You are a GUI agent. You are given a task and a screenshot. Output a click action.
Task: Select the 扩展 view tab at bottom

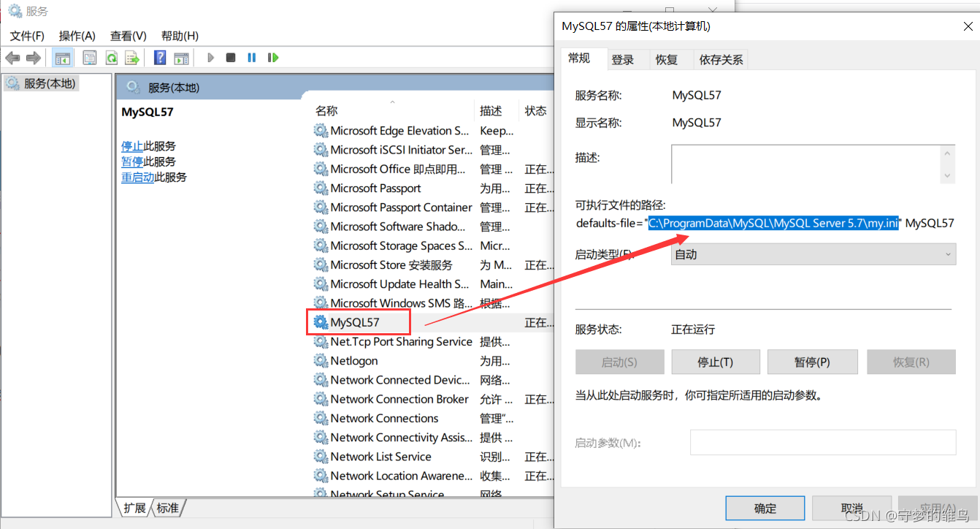[x=134, y=508]
